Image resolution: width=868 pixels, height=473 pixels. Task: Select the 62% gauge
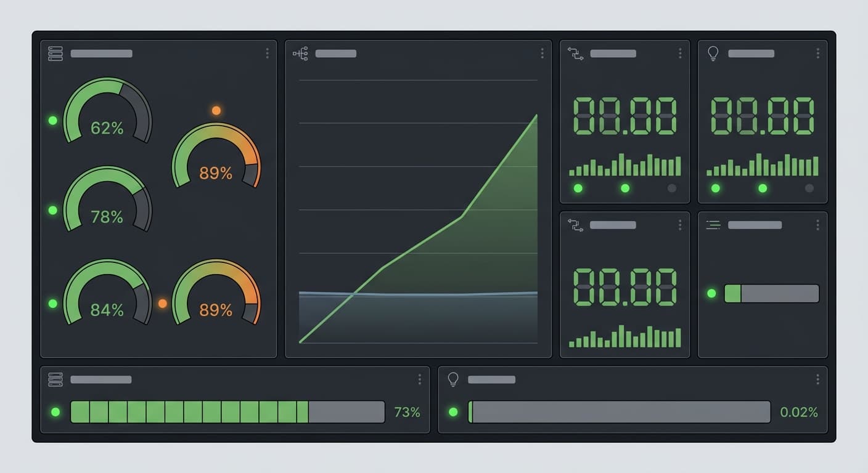tap(107, 111)
